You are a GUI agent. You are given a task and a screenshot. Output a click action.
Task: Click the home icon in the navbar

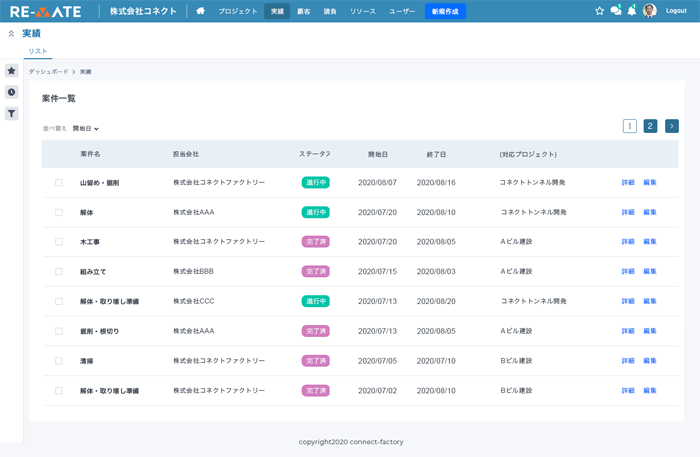point(200,11)
